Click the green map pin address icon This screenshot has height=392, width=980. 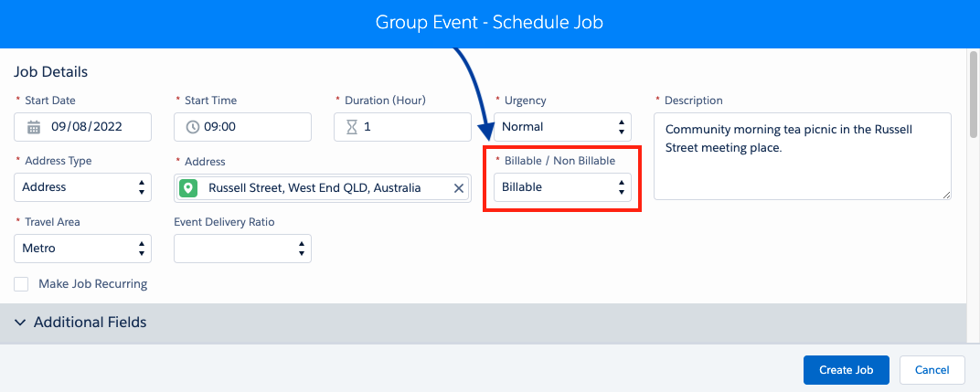188,188
